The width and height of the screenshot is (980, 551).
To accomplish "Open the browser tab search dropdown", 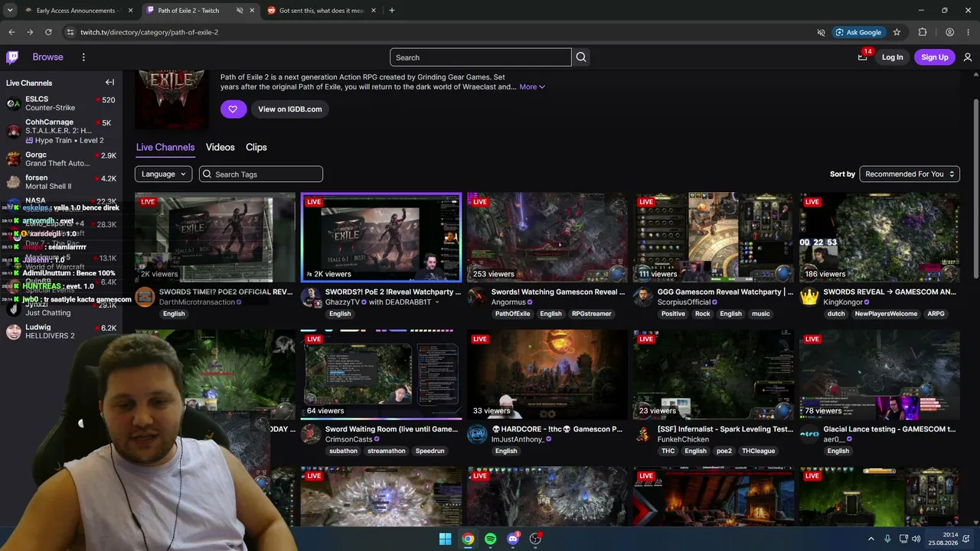I will coord(10,11).
